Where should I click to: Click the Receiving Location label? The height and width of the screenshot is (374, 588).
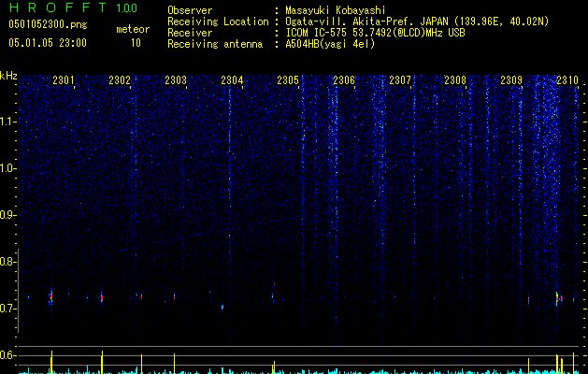(x=218, y=22)
